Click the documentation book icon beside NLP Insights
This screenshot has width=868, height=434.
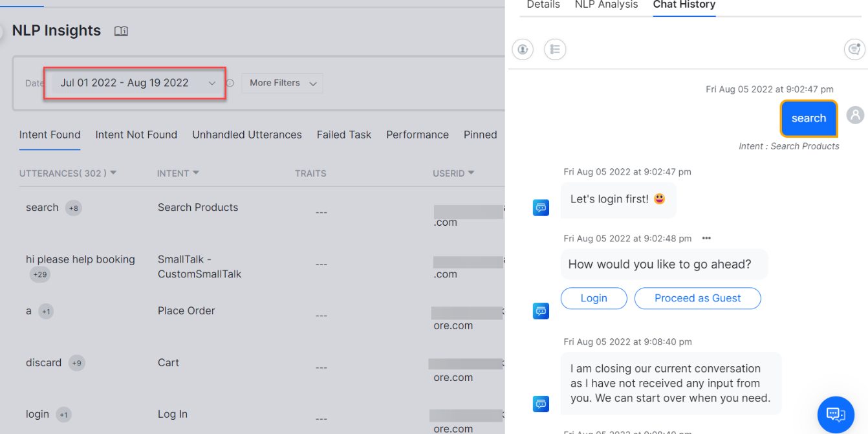click(x=121, y=31)
